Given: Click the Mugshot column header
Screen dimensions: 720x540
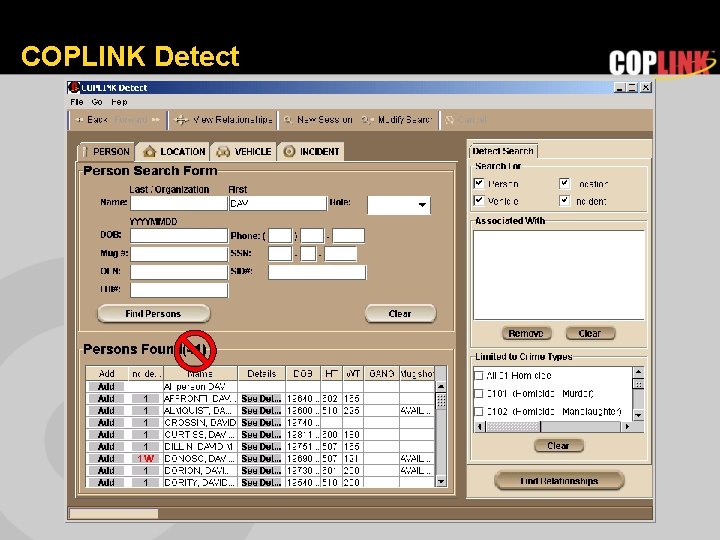Looking at the screenshot, I should pyautogui.click(x=417, y=373).
